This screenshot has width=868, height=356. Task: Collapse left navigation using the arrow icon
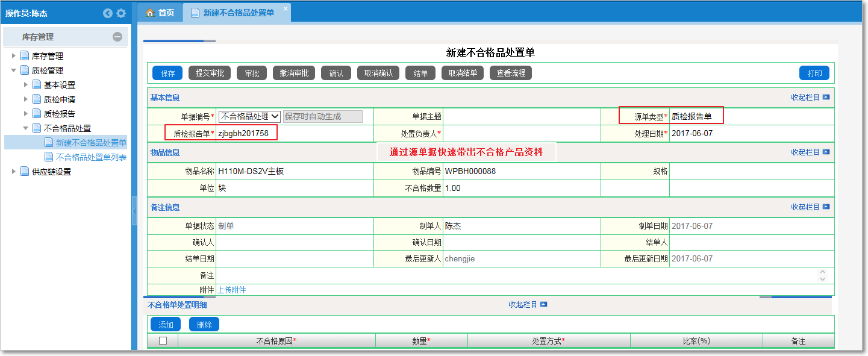click(108, 12)
